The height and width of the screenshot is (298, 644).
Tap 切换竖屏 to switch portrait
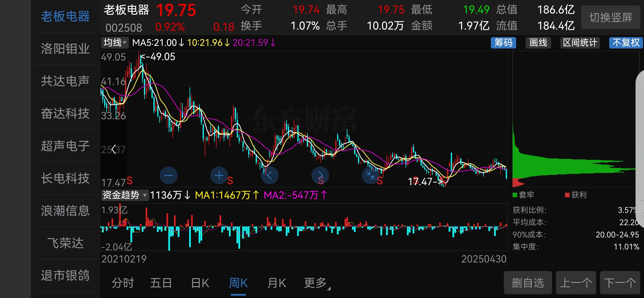[611, 18]
